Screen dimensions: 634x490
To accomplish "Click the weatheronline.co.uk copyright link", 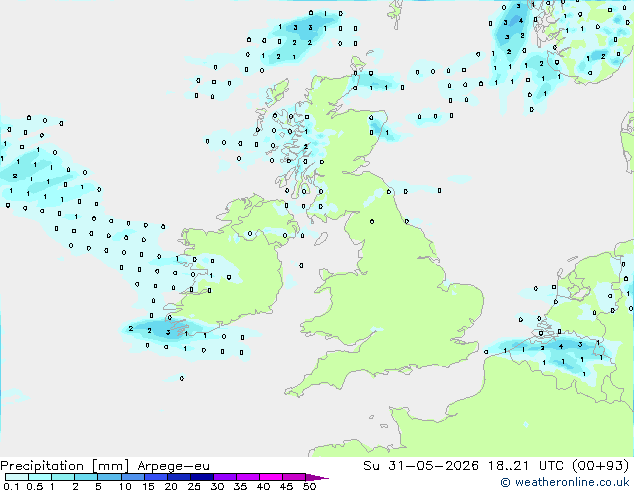I will coord(565,482).
